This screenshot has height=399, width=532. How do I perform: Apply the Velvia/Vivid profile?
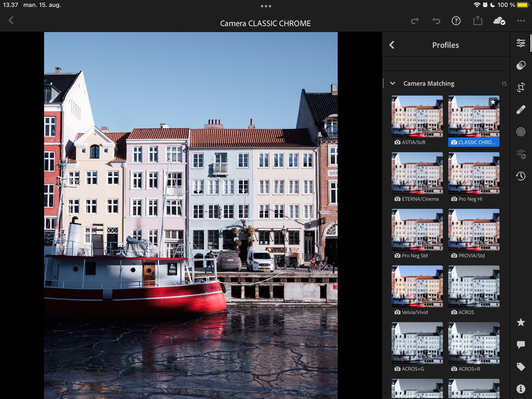tap(417, 286)
